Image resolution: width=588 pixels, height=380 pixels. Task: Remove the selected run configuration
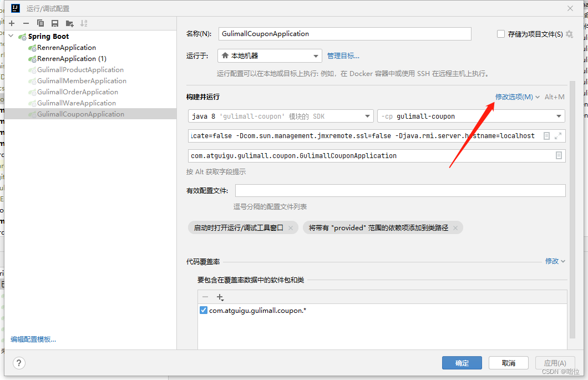(x=26, y=23)
